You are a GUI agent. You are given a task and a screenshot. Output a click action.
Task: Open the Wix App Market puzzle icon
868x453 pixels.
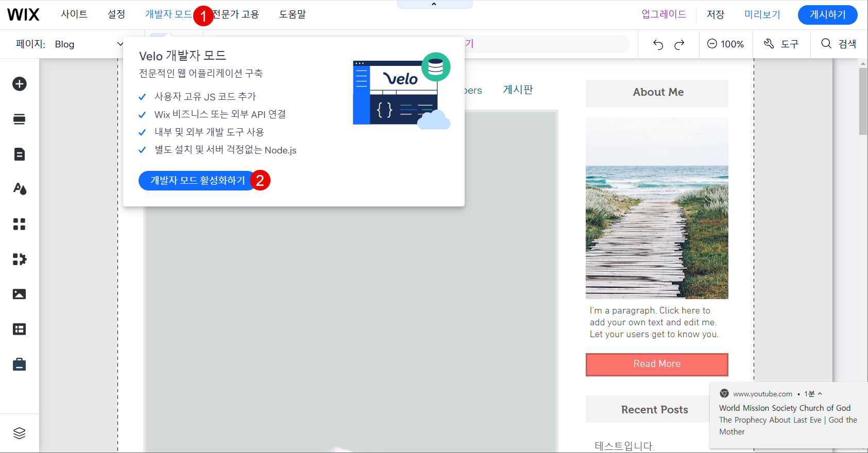coord(20,259)
